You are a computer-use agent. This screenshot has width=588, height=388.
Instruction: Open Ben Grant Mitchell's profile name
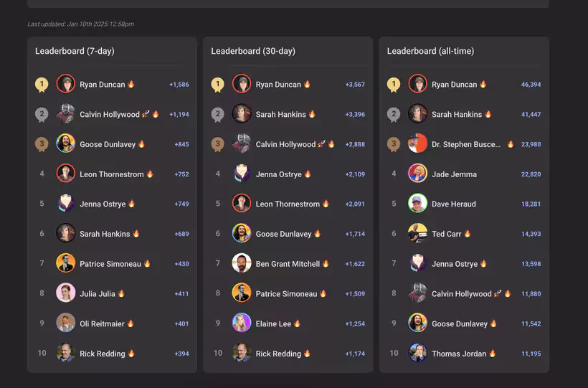[x=288, y=264]
